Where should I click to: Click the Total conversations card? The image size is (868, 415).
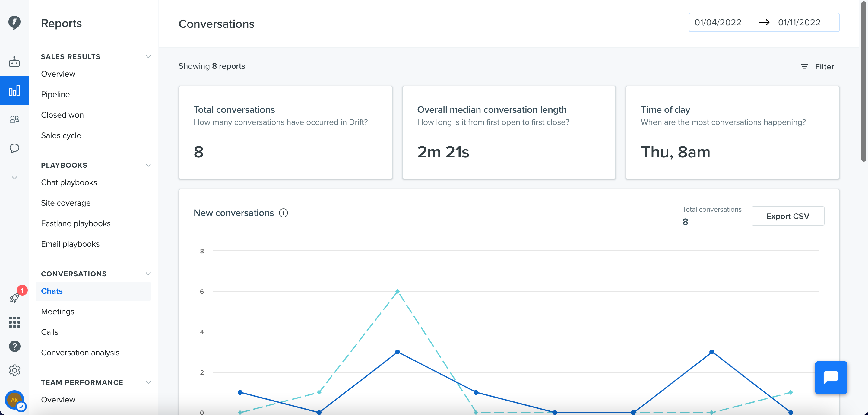pyautogui.click(x=285, y=132)
